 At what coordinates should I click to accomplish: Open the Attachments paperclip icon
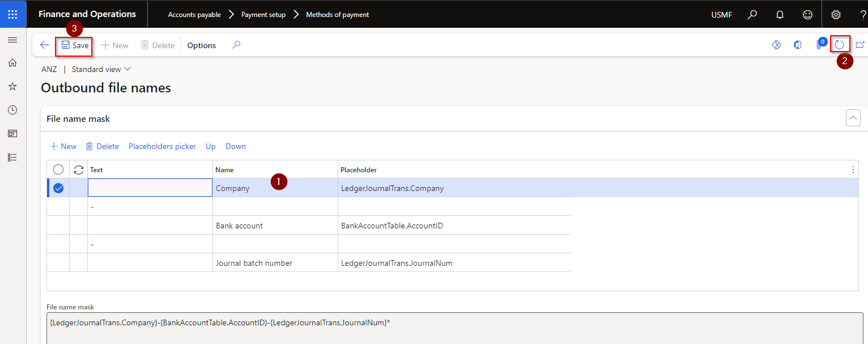819,44
